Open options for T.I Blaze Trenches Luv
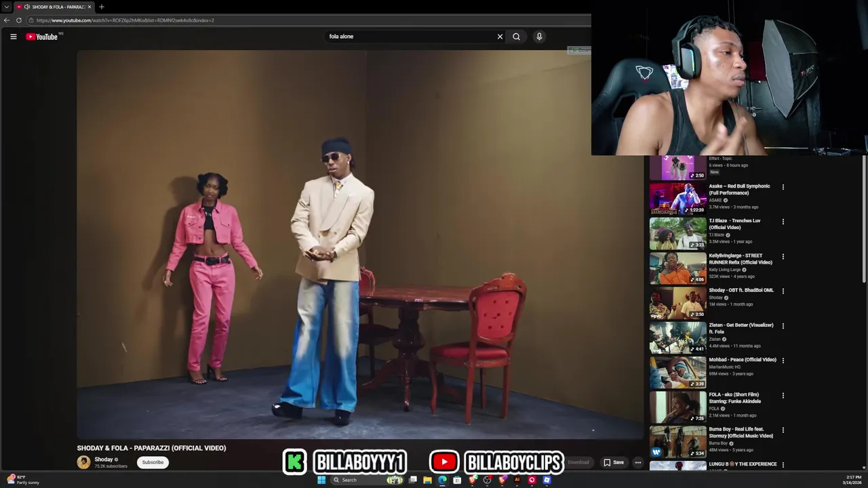 point(783,222)
